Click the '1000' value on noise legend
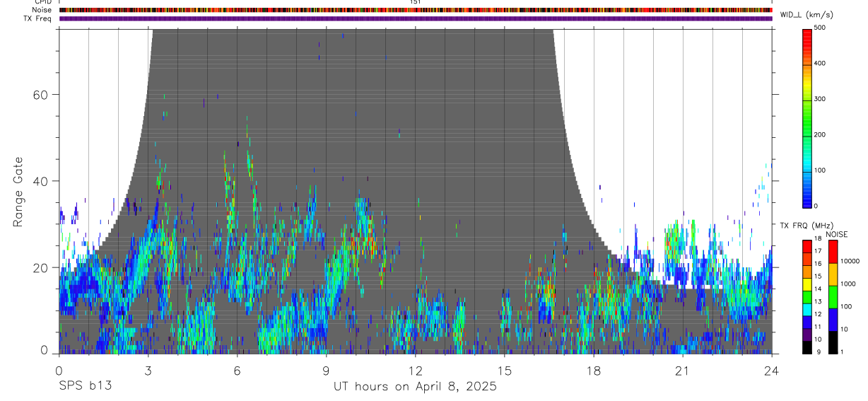Viewport: 868px width, 401px height. pos(848,284)
